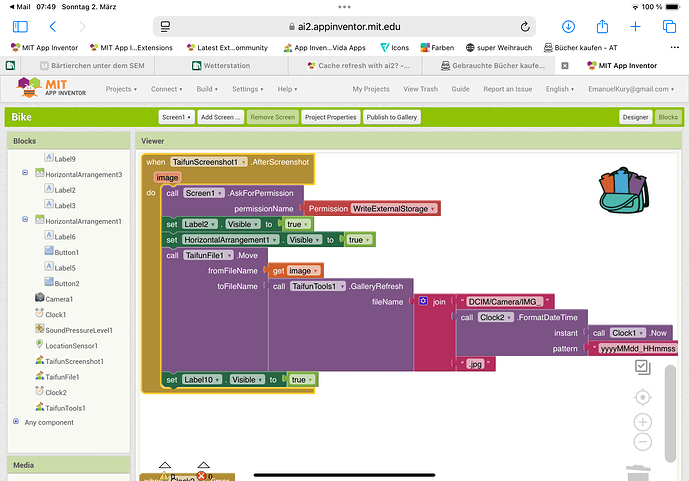Switch to Blocks view
Image resolution: width=689 pixels, height=481 pixels.
tap(668, 117)
